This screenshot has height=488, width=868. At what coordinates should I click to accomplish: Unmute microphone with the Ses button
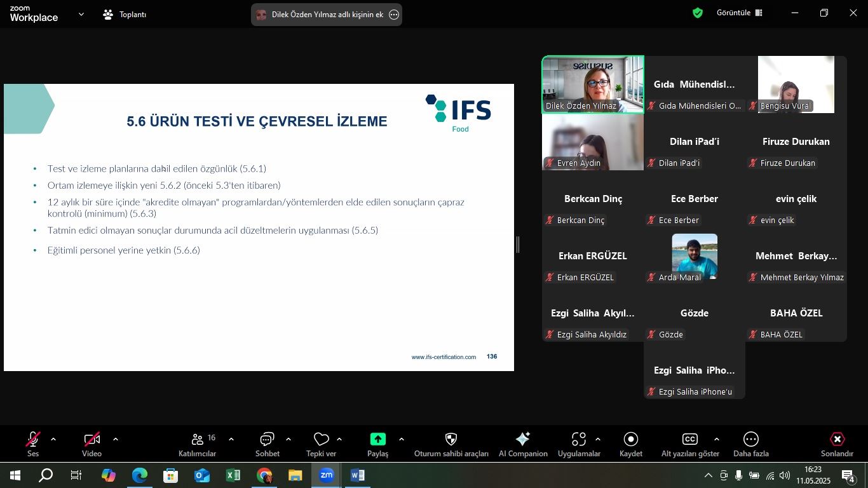(x=33, y=444)
